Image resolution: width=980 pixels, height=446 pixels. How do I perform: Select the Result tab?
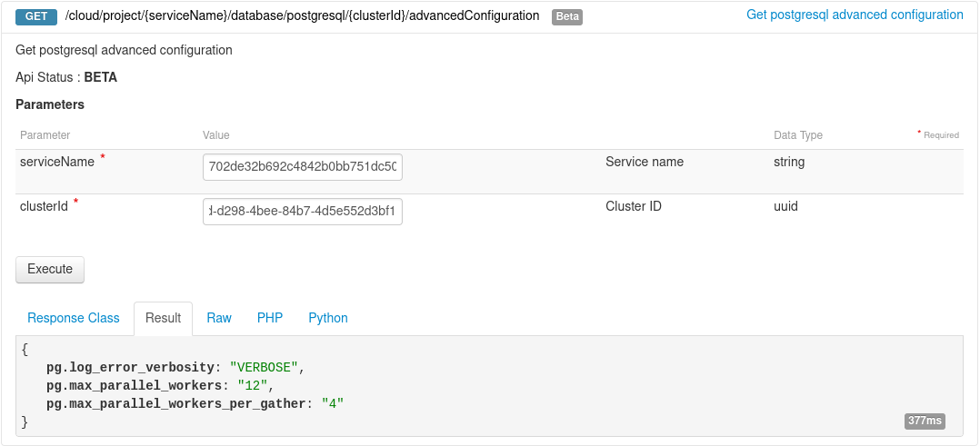(x=163, y=318)
